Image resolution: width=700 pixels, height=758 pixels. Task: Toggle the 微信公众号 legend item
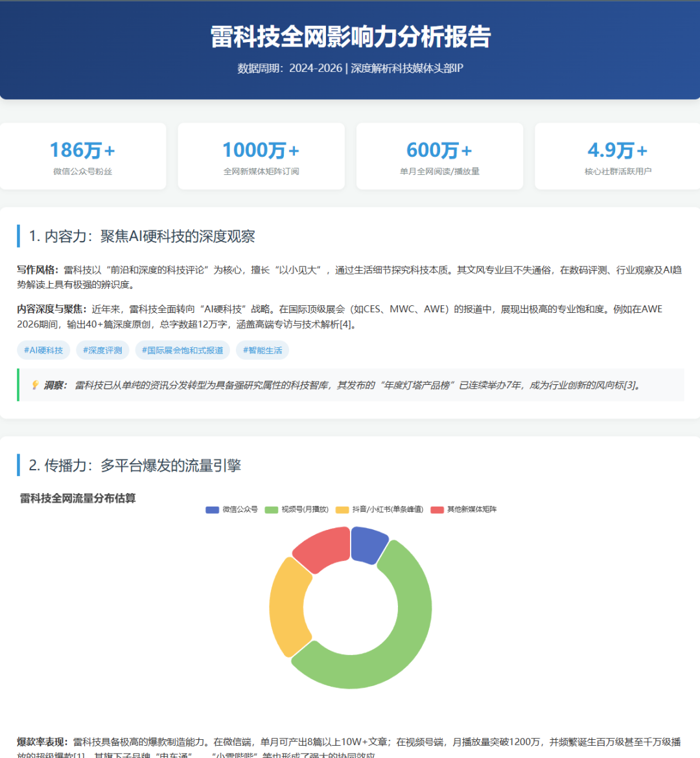point(231,509)
